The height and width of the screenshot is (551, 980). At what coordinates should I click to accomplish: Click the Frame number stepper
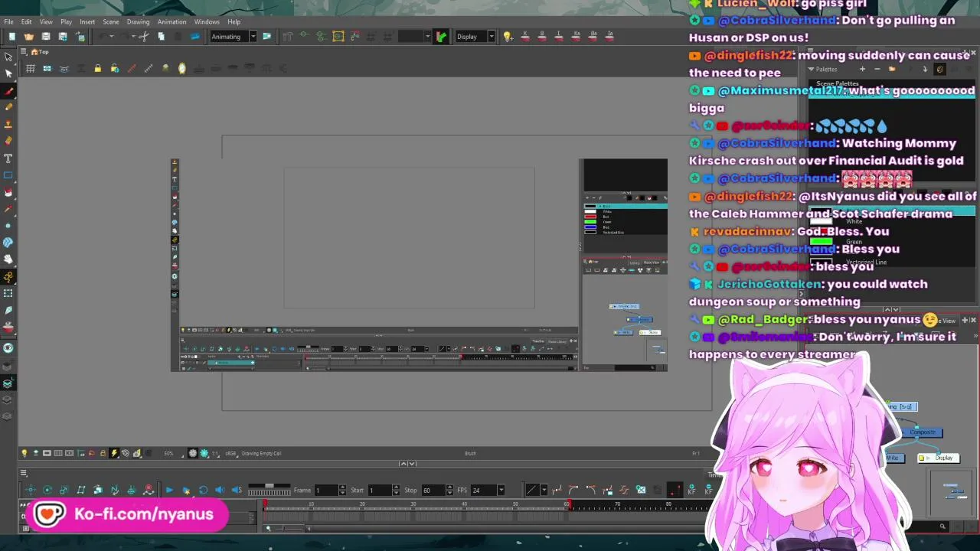(x=342, y=490)
